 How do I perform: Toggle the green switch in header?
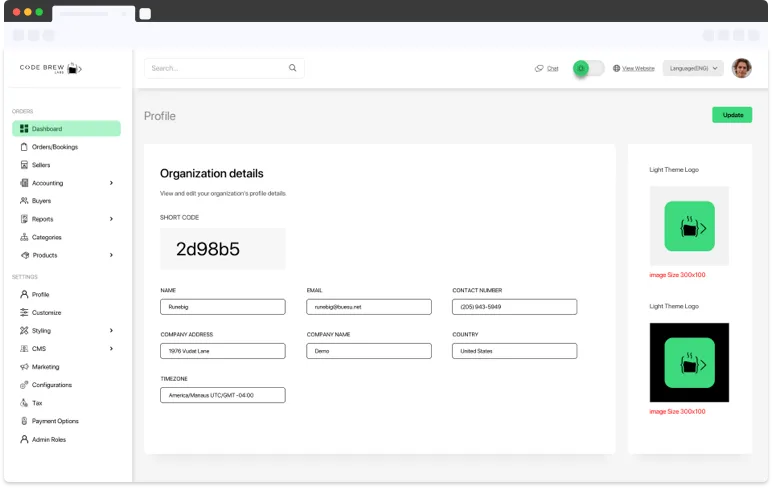tap(588, 68)
